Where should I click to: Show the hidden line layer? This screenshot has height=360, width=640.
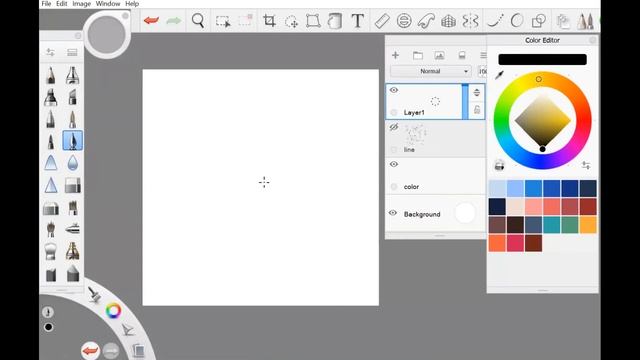click(393, 127)
